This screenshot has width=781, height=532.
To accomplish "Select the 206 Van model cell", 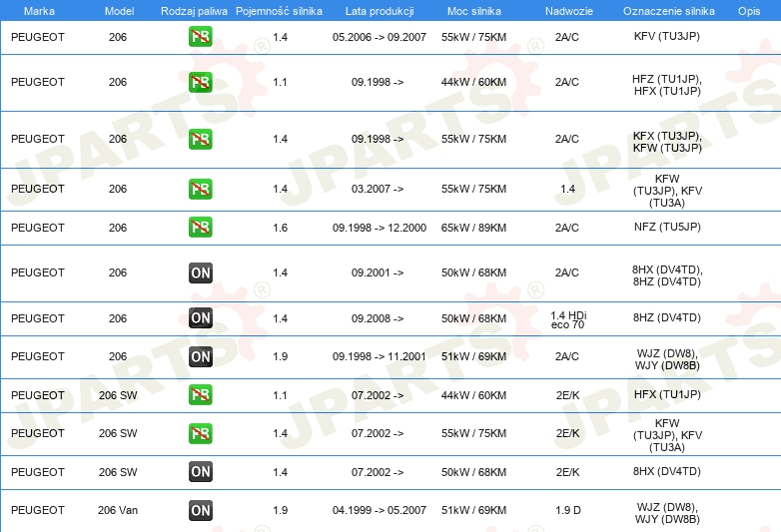I will (118, 510).
